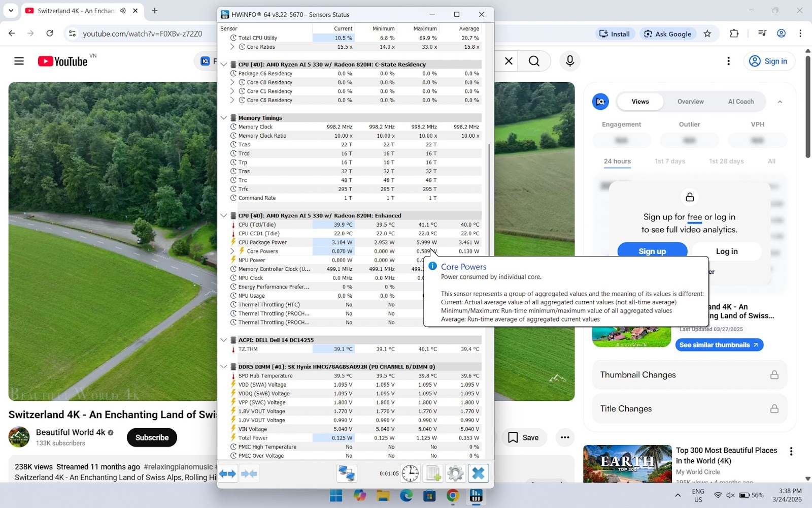812x508 pixels.
Task: Bookmark this page with the star icon
Action: (x=707, y=34)
